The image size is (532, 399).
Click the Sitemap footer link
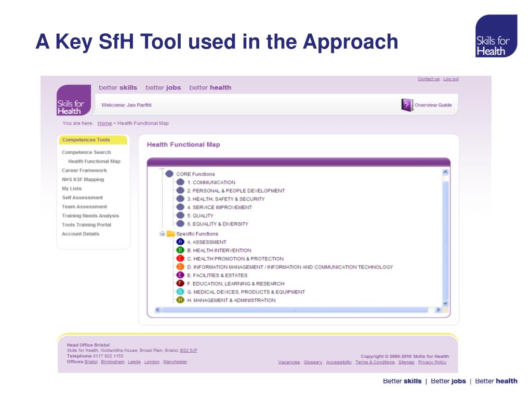click(406, 362)
